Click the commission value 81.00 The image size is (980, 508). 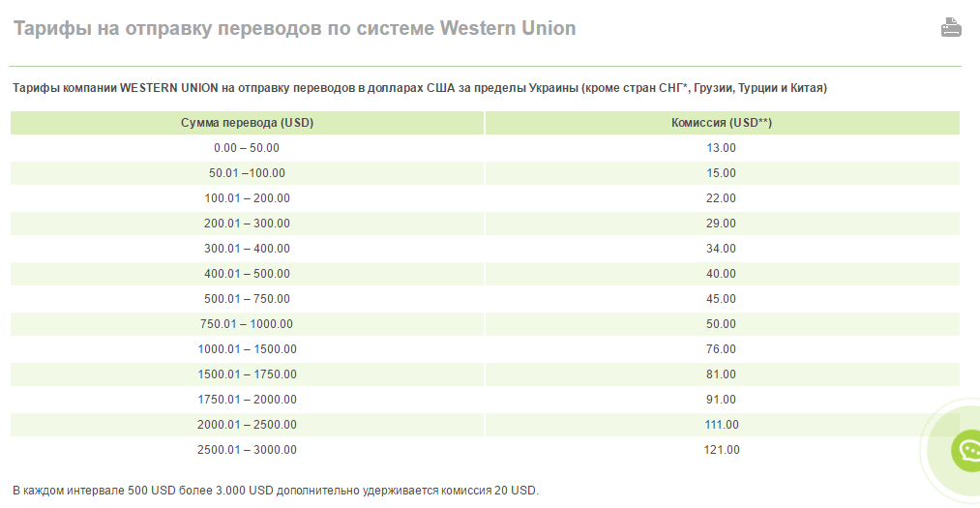721,374
